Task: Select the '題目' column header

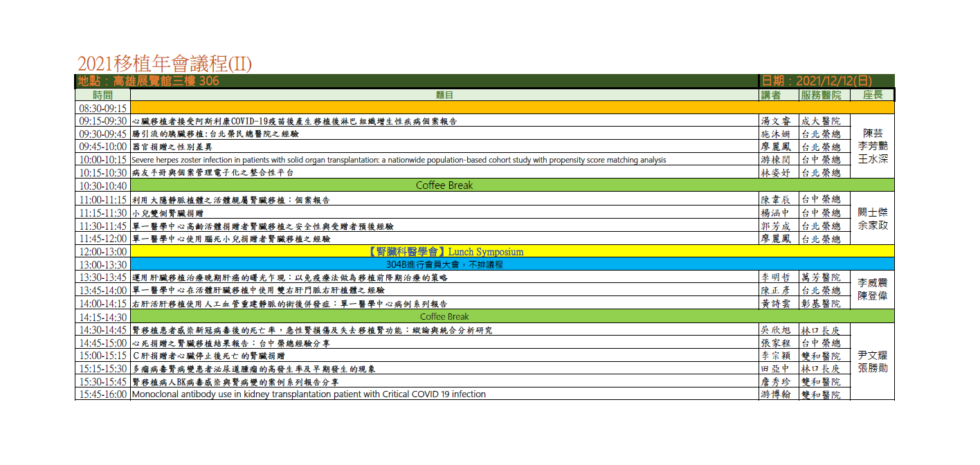Action: (445, 95)
